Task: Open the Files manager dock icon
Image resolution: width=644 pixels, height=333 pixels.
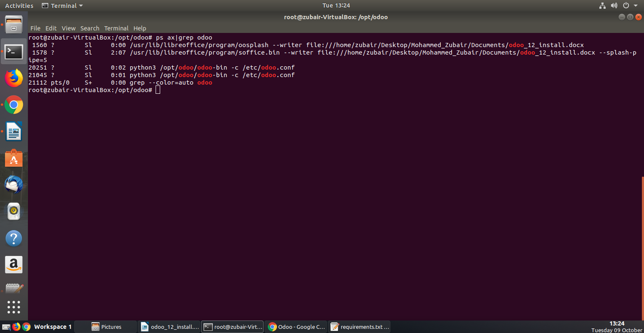Action: (14, 25)
